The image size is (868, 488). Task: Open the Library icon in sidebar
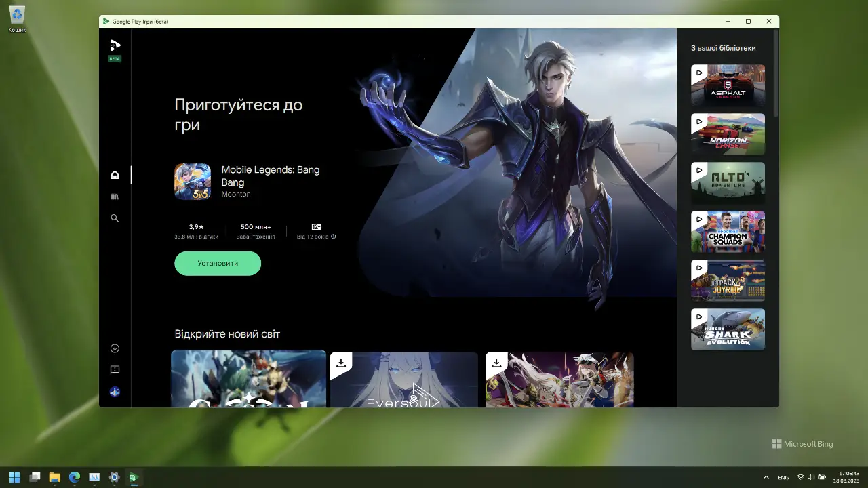click(115, 197)
